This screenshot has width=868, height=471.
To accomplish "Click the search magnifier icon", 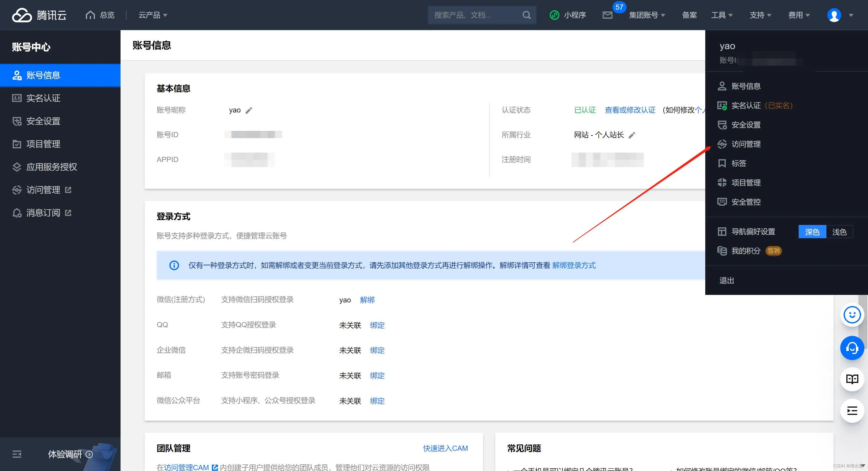I will tap(526, 15).
